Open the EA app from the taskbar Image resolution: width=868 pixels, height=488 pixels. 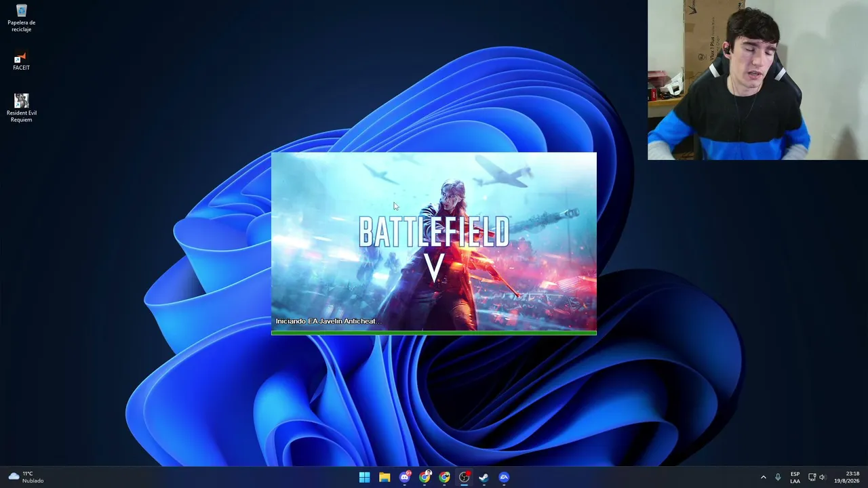pyautogui.click(x=504, y=477)
